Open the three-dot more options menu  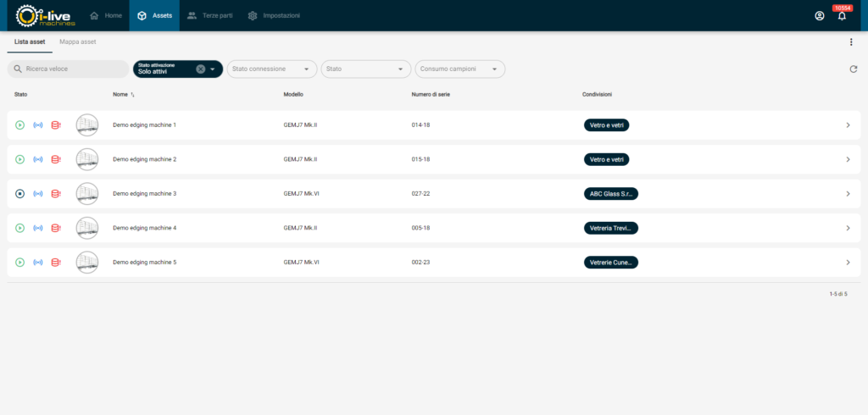pos(851,42)
